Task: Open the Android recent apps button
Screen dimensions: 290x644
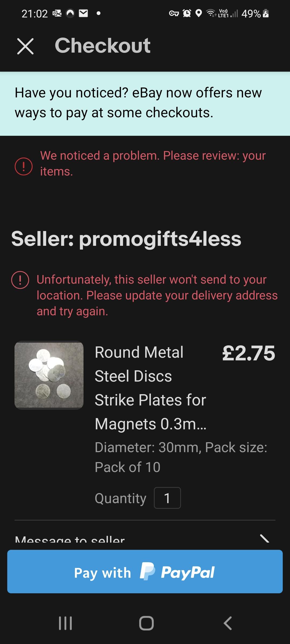Action: click(65, 623)
